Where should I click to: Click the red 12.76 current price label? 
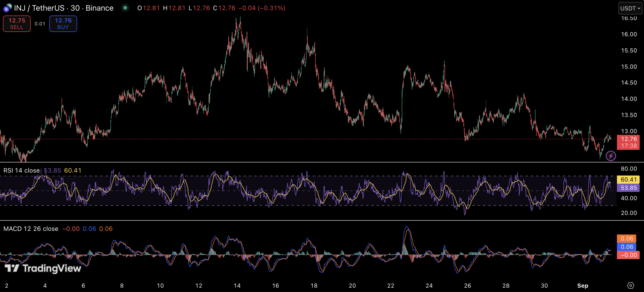point(629,142)
